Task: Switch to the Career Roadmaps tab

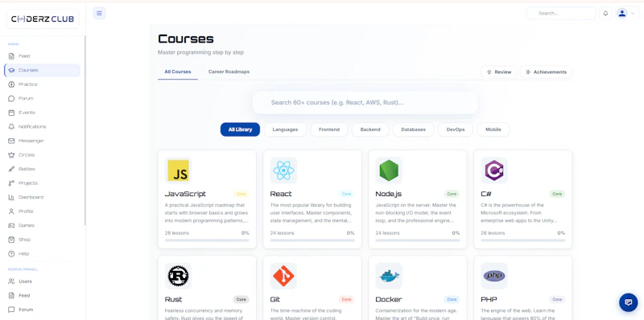Action: (229, 72)
